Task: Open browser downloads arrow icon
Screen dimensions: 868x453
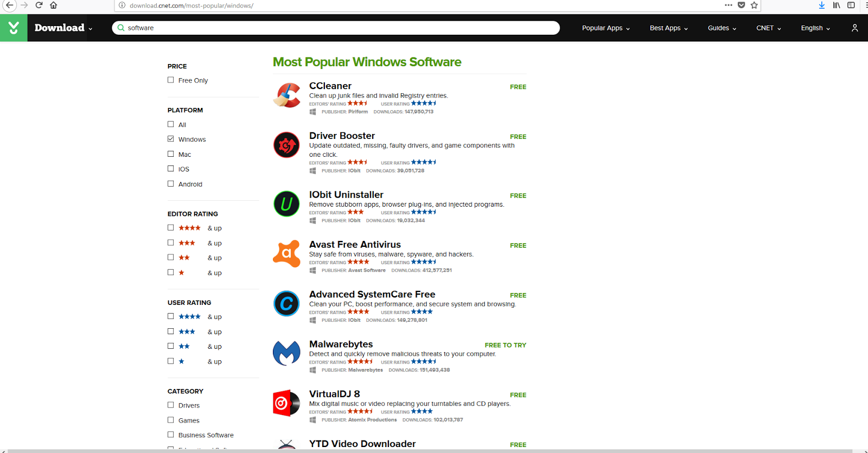Action: coord(821,5)
